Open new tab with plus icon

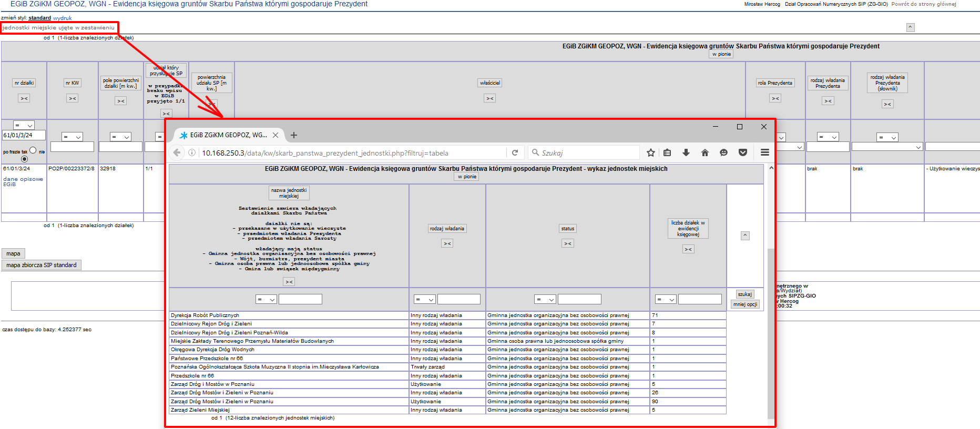point(294,135)
